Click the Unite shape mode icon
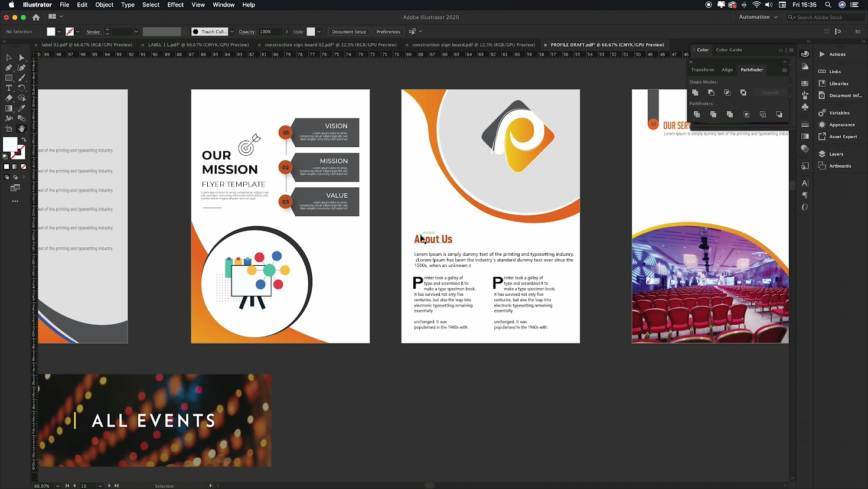The width and height of the screenshot is (868, 489). [695, 93]
